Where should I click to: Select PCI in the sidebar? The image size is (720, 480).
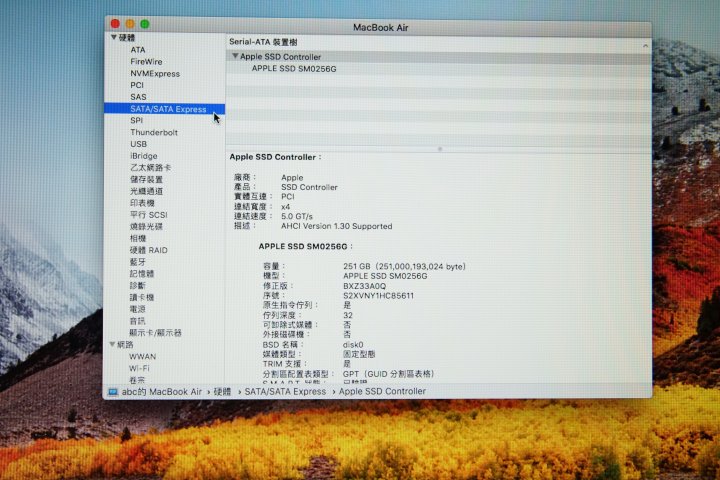[x=137, y=85]
